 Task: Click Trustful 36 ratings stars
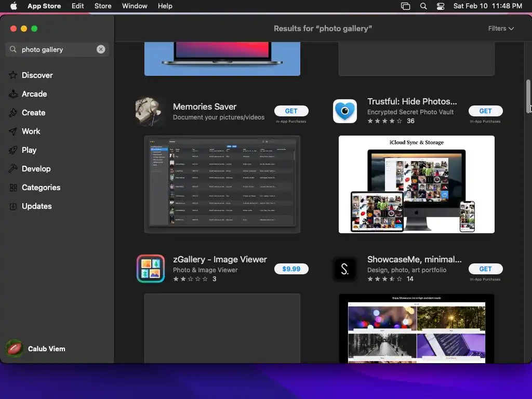pos(384,121)
